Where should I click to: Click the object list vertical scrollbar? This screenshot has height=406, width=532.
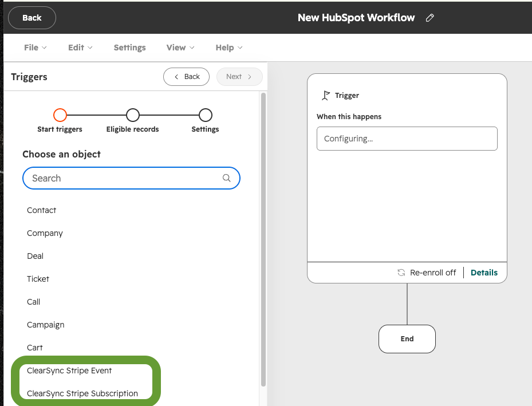tap(263, 239)
